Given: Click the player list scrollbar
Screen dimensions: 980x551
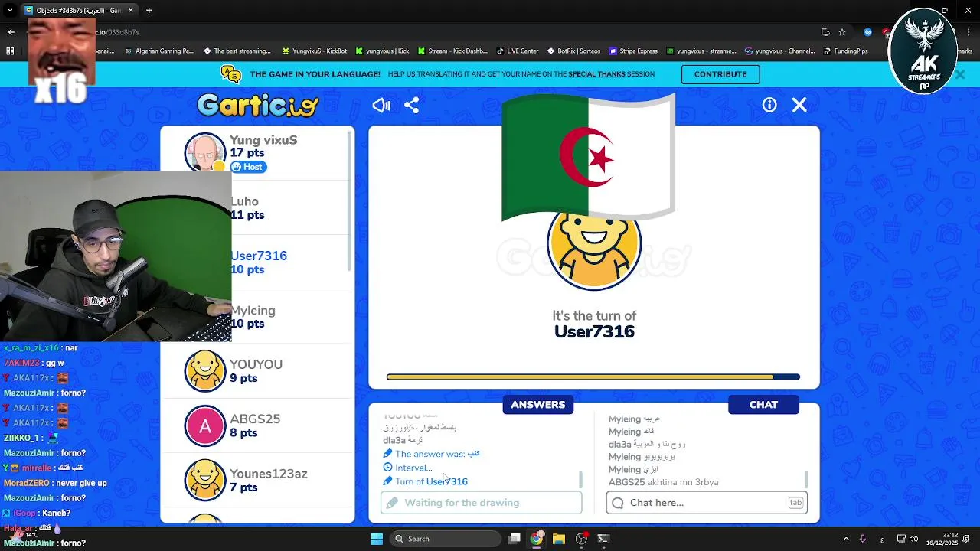Looking at the screenshot, I should (x=351, y=201).
